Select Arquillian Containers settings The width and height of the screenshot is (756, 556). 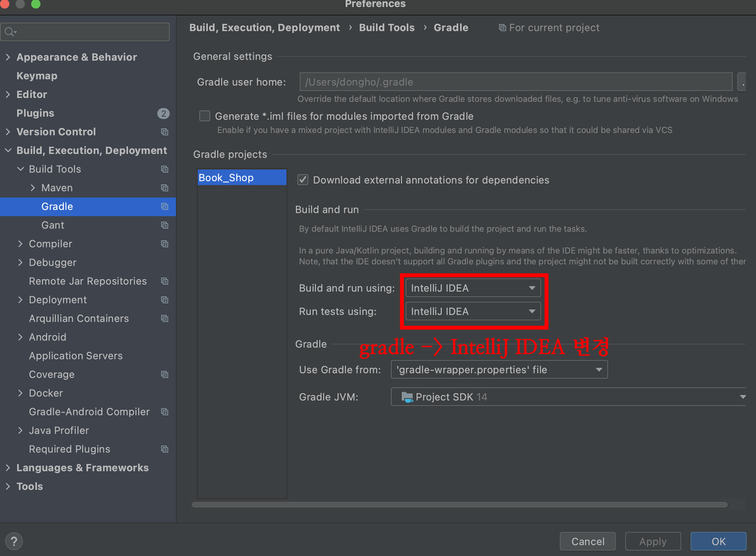pos(79,319)
